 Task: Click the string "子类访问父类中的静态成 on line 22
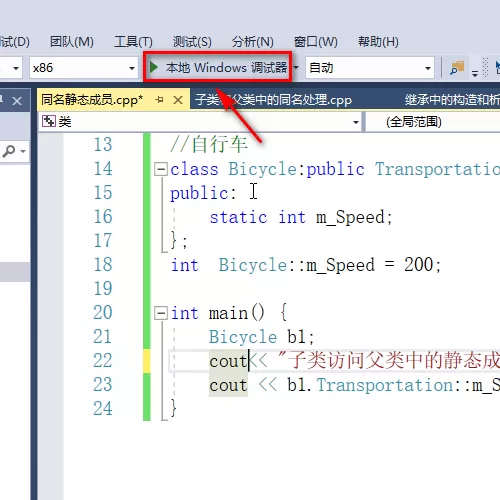(389, 361)
